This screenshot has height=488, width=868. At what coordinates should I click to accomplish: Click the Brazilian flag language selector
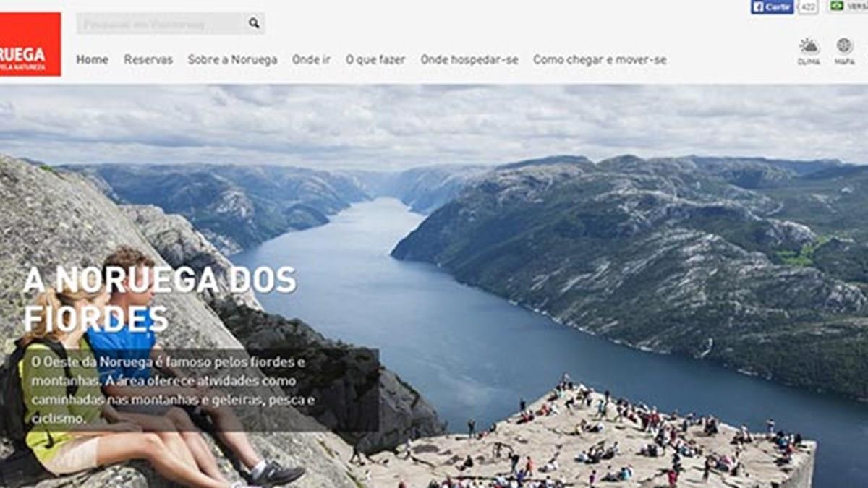click(x=837, y=6)
